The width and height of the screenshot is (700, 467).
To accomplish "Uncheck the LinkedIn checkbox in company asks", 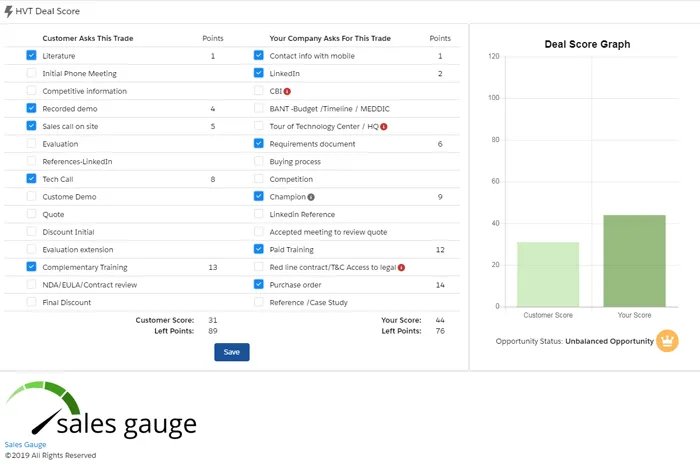I will click(x=258, y=73).
